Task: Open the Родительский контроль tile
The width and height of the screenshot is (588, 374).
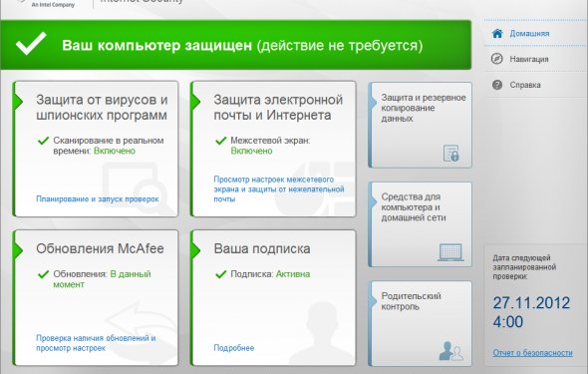Action: [421, 323]
